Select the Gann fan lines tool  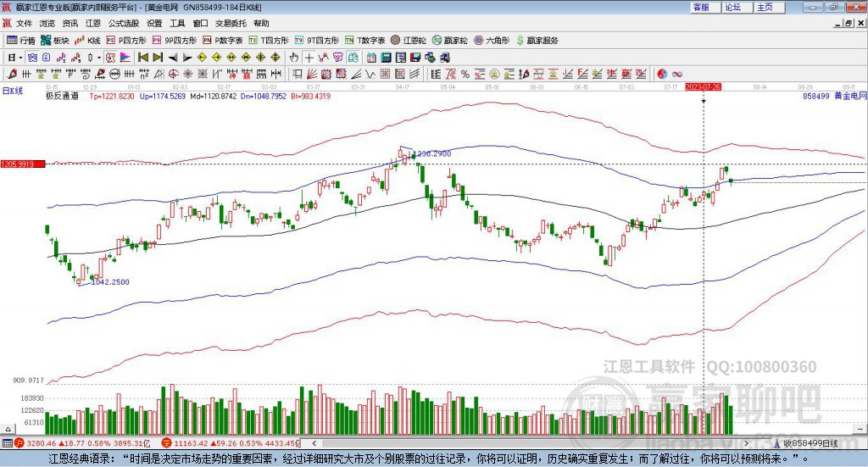(x=312, y=74)
